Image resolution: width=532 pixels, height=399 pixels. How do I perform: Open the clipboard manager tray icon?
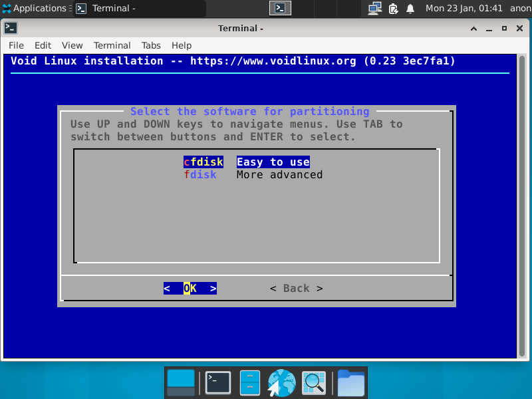pyautogui.click(x=393, y=9)
